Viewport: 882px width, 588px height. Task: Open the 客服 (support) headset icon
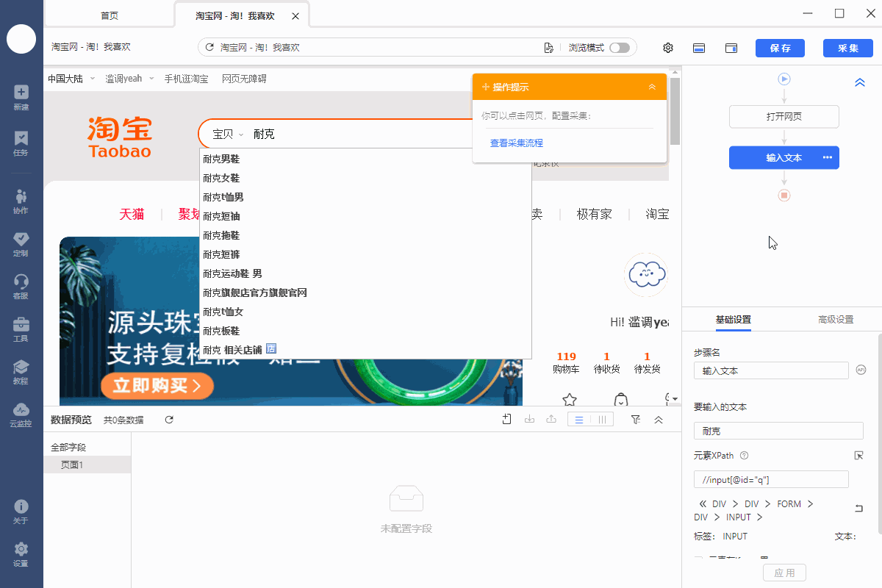pyautogui.click(x=21, y=281)
